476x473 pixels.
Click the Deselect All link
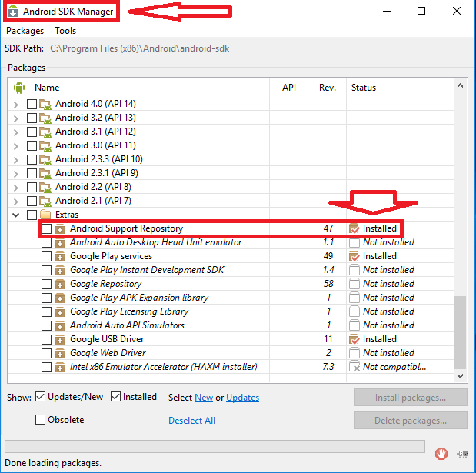coord(191,421)
